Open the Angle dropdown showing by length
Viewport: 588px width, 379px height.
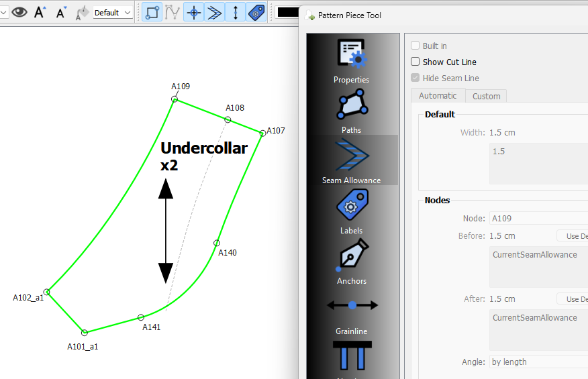pos(538,362)
